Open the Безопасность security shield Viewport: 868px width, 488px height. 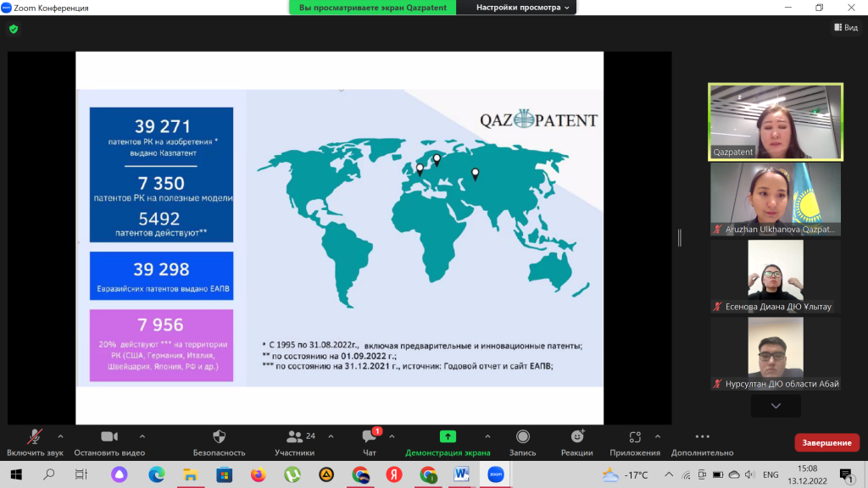pyautogui.click(x=219, y=437)
